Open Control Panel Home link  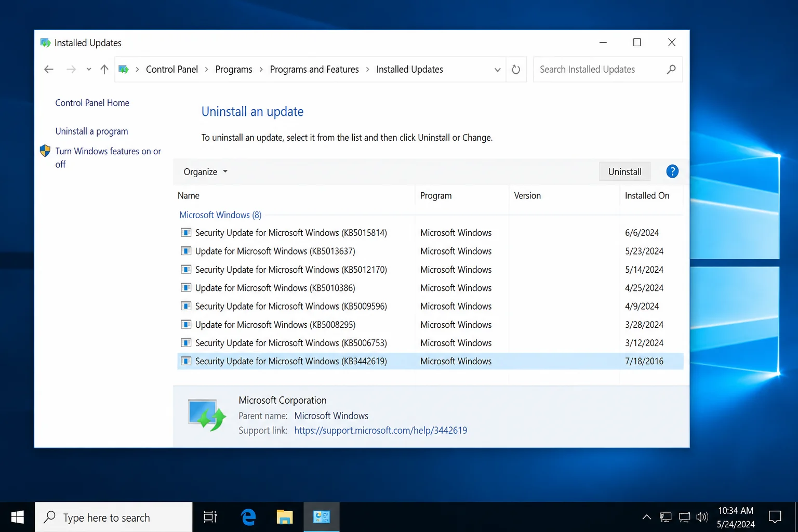coord(92,103)
